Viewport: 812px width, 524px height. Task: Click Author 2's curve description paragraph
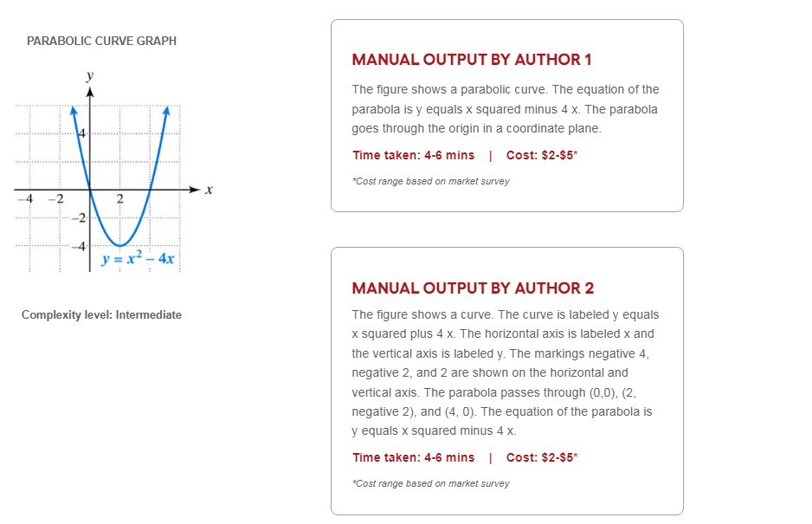[506, 372]
